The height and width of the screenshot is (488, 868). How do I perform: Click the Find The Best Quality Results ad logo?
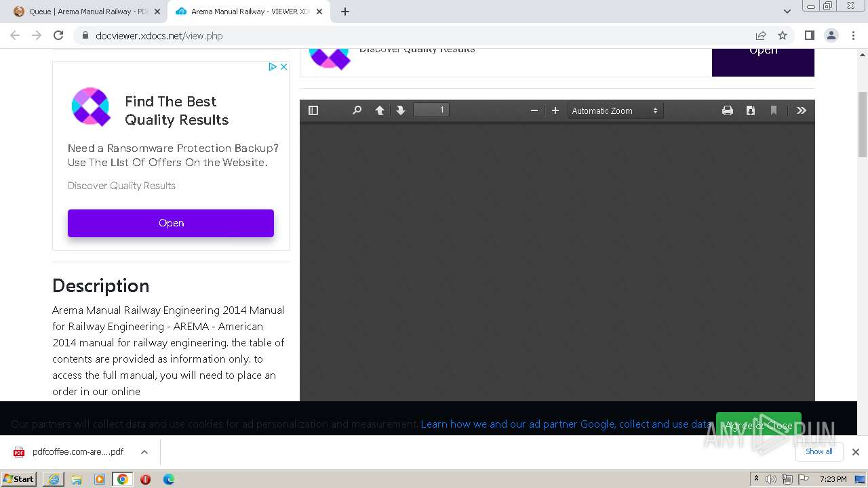tap(91, 107)
